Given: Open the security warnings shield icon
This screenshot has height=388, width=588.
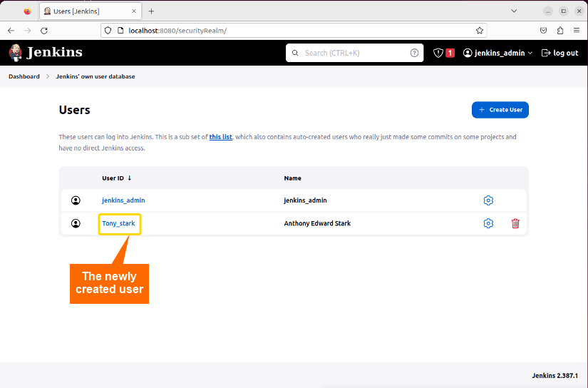Looking at the screenshot, I should pos(438,53).
